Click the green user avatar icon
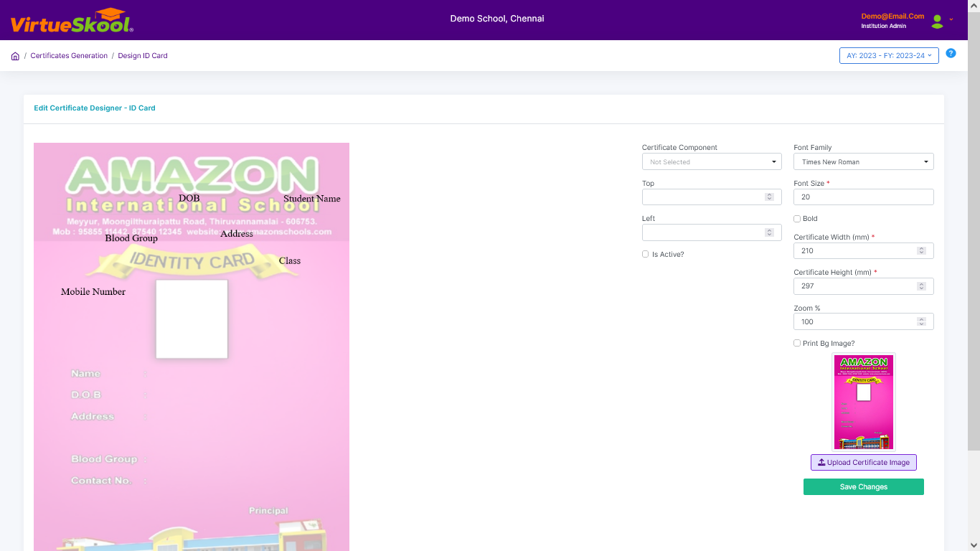980x551 pixels. tap(937, 21)
